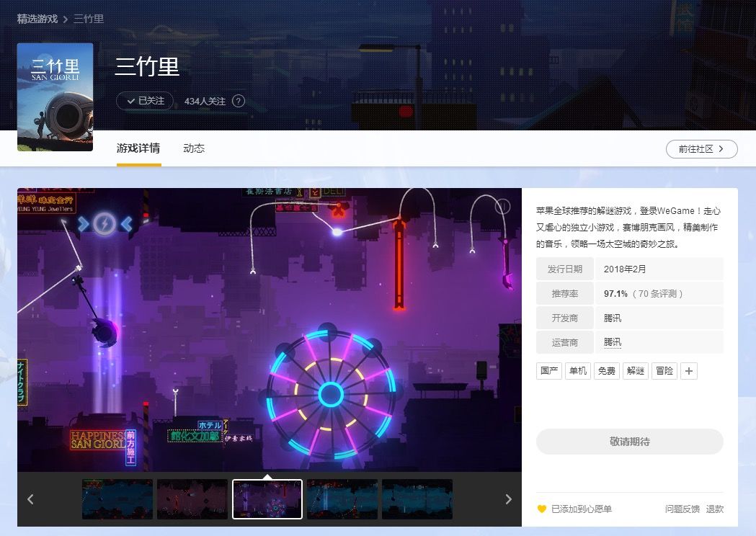Image resolution: width=756 pixels, height=536 pixels.
Task: Click the 冒险 tag
Action: pyautogui.click(x=664, y=371)
